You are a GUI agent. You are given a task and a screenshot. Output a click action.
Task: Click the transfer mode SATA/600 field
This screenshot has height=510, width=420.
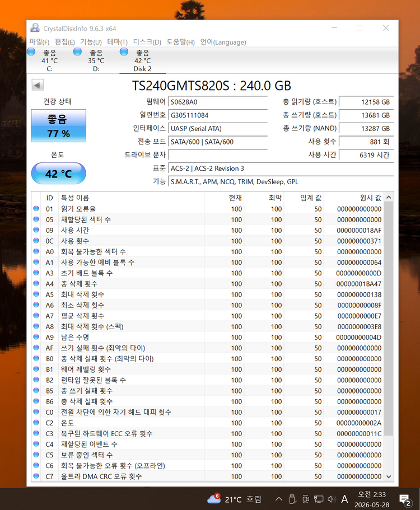[x=218, y=142]
